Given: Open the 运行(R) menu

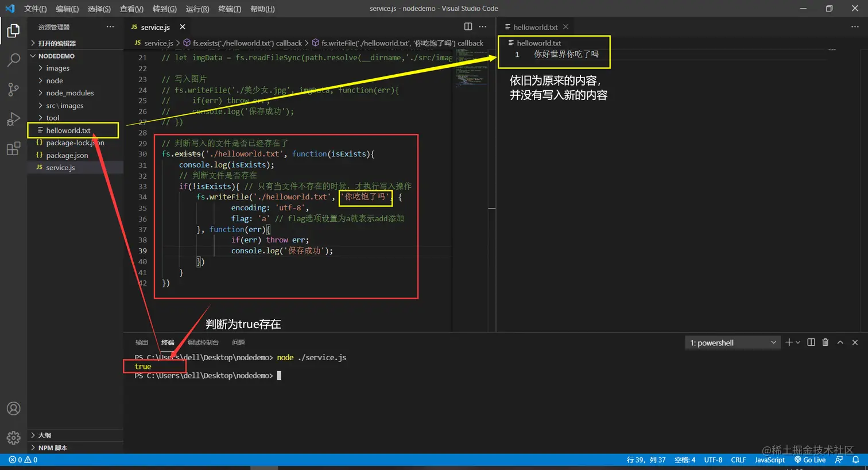Looking at the screenshot, I should 197,9.
